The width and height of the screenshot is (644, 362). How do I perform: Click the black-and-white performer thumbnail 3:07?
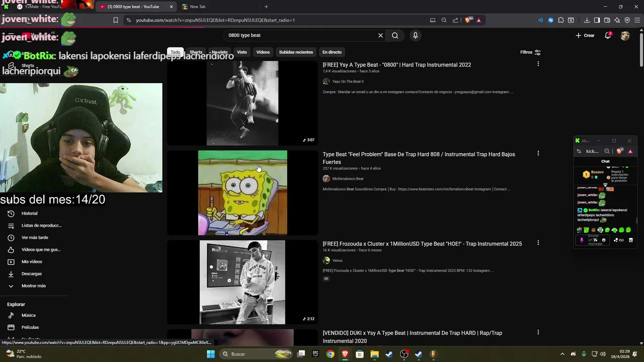243,103
